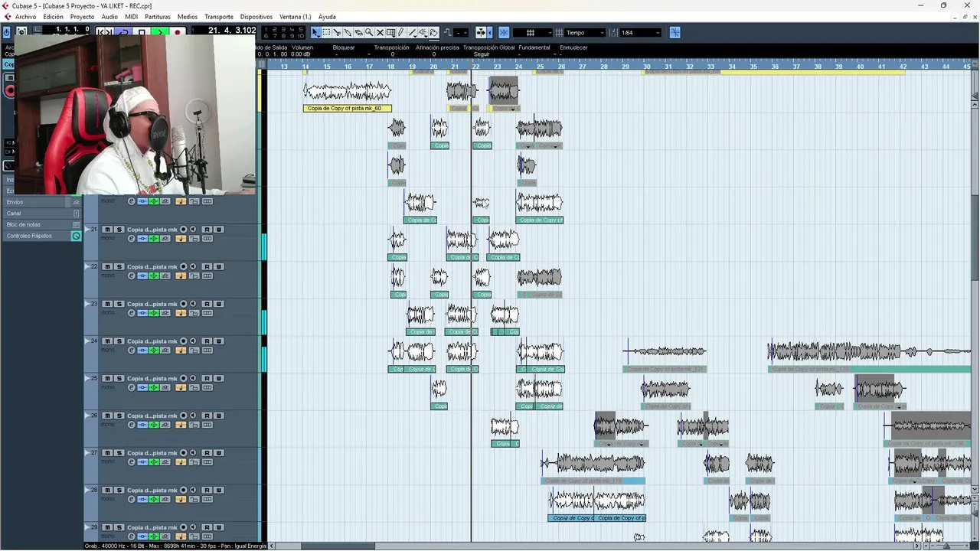Image resolution: width=980 pixels, height=551 pixels.
Task: Open the Proyecto menu
Action: coord(82,17)
